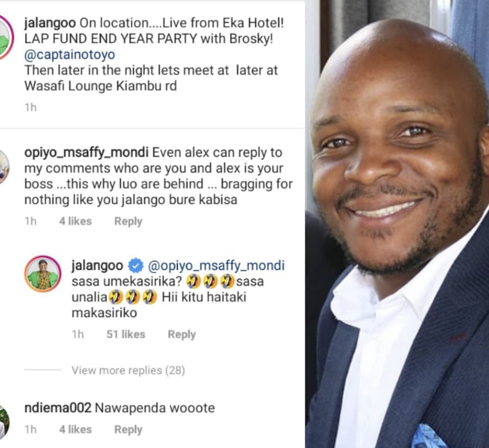Expand View more replies (28)
Image resolution: width=489 pixels, height=448 pixels.
point(128,370)
